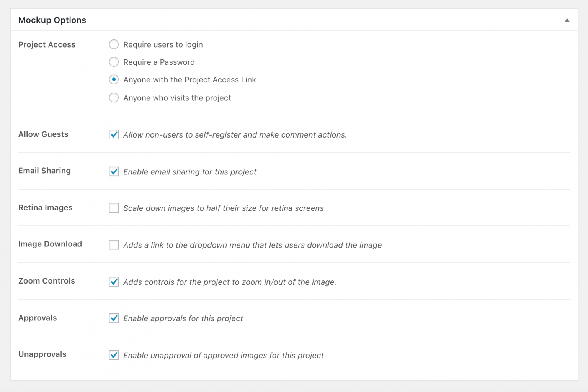This screenshot has width=588, height=392.
Task: Click the "Zoom Controls" setting label
Action: click(46, 281)
